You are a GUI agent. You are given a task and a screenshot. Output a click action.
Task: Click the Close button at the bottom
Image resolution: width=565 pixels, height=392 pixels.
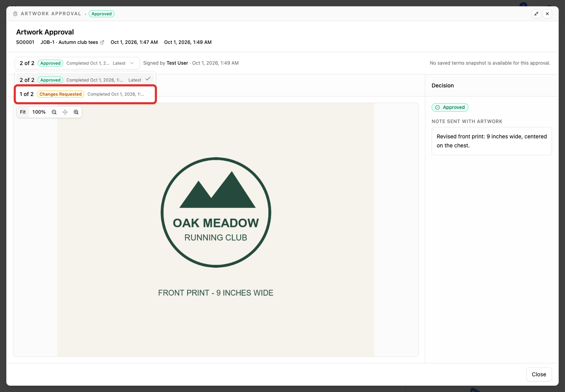539,374
